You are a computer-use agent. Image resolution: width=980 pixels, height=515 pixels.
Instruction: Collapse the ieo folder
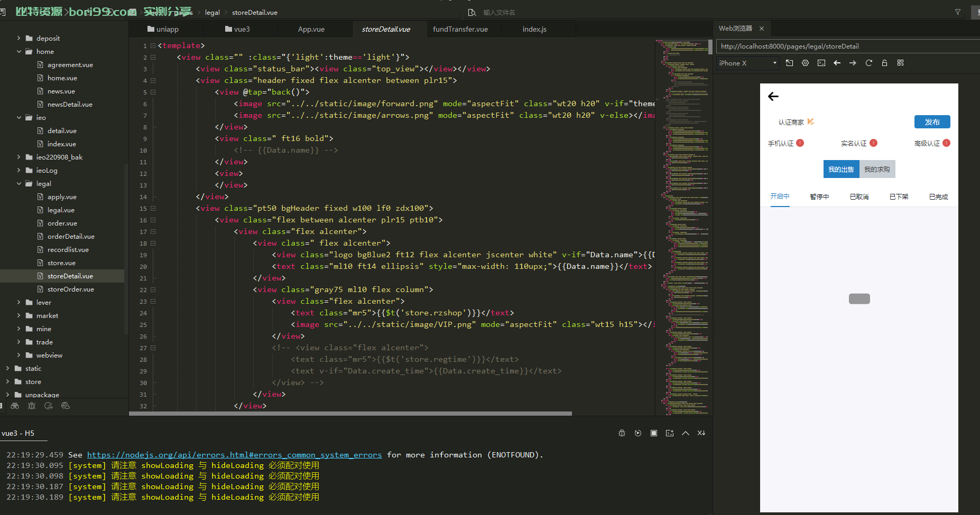pyautogui.click(x=19, y=117)
